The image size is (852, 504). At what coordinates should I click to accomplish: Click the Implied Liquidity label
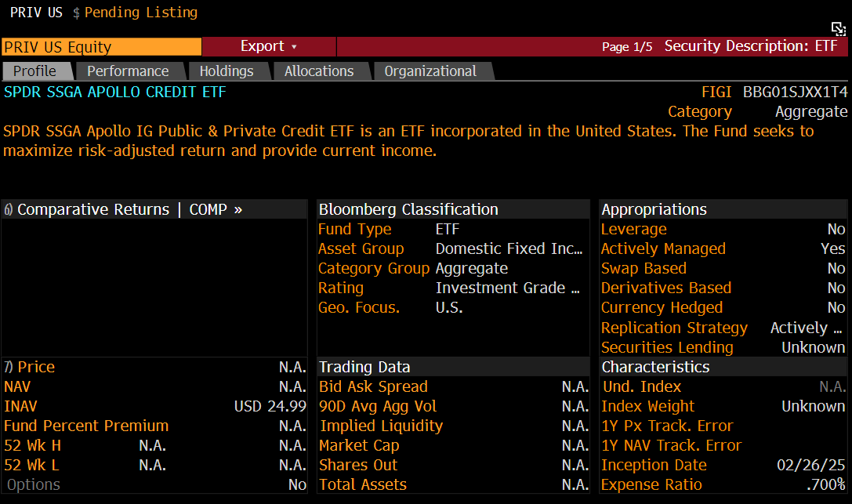382,426
